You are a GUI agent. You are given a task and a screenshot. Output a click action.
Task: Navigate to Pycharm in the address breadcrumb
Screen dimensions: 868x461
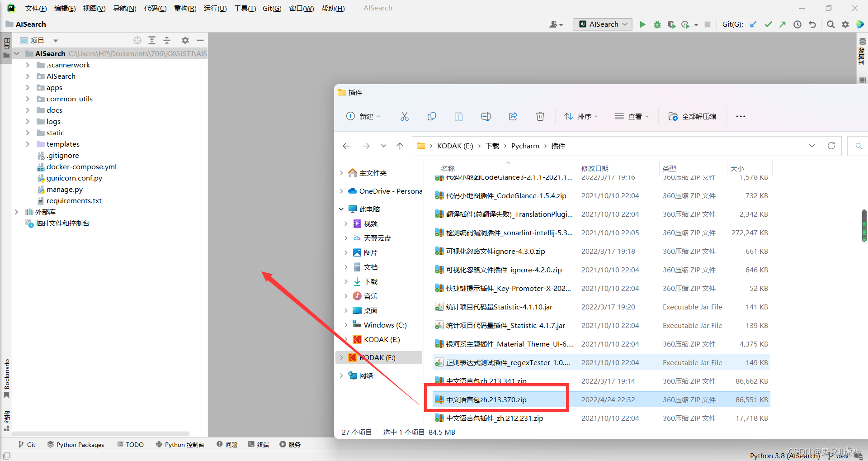525,146
